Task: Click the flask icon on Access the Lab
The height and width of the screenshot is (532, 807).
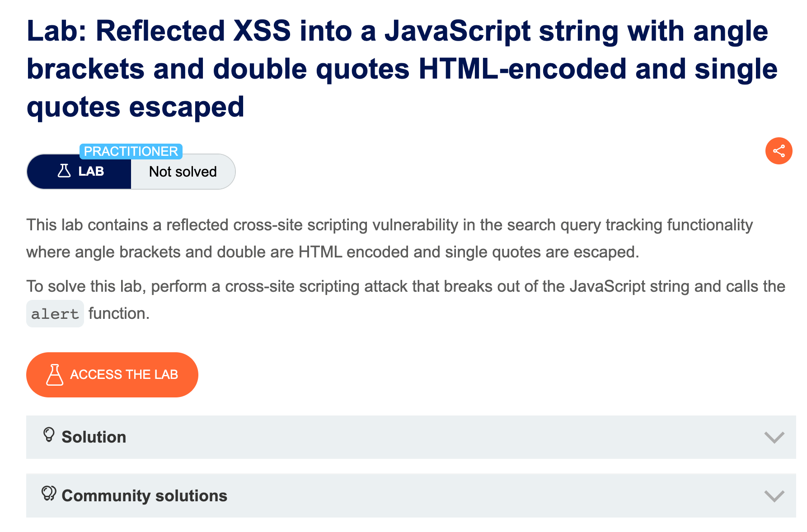Action: pos(55,374)
